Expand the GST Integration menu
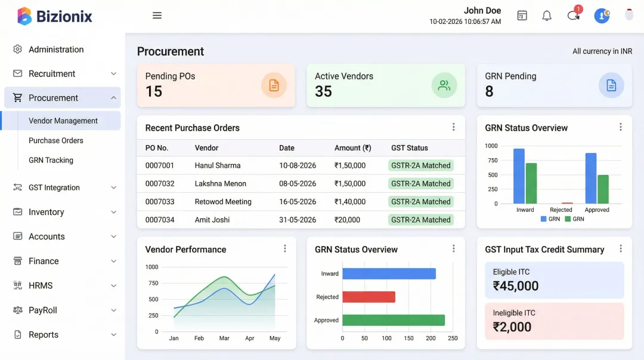The width and height of the screenshot is (644, 360). click(x=113, y=187)
